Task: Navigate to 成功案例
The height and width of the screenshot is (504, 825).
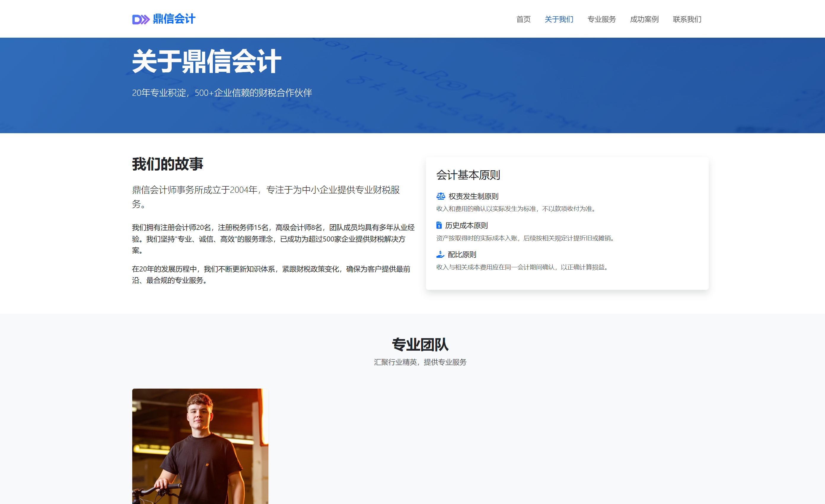Action: (644, 19)
